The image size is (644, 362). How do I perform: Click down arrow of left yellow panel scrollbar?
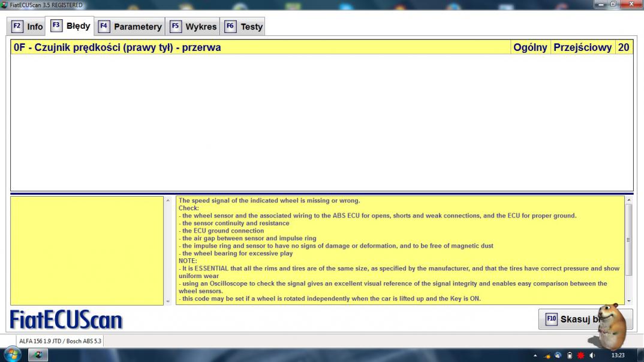pos(168,301)
